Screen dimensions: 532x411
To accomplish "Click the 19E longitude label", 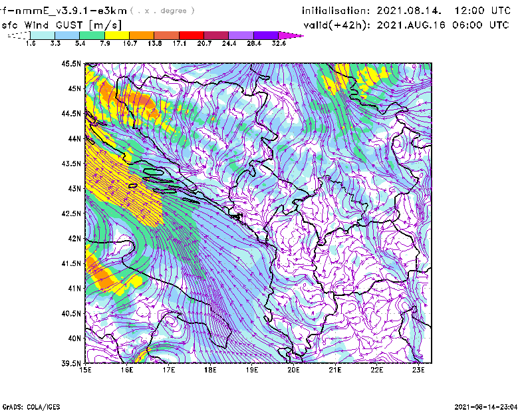I will tap(252, 370).
